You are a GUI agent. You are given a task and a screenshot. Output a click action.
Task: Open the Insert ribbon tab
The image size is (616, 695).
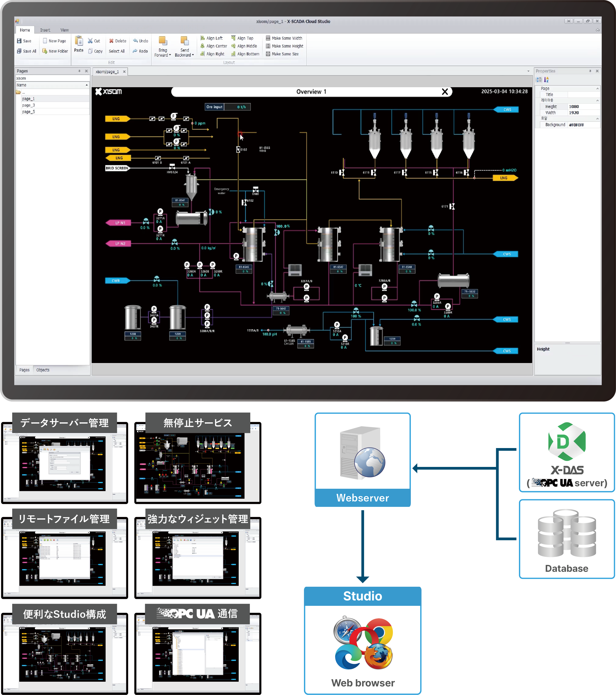click(45, 30)
